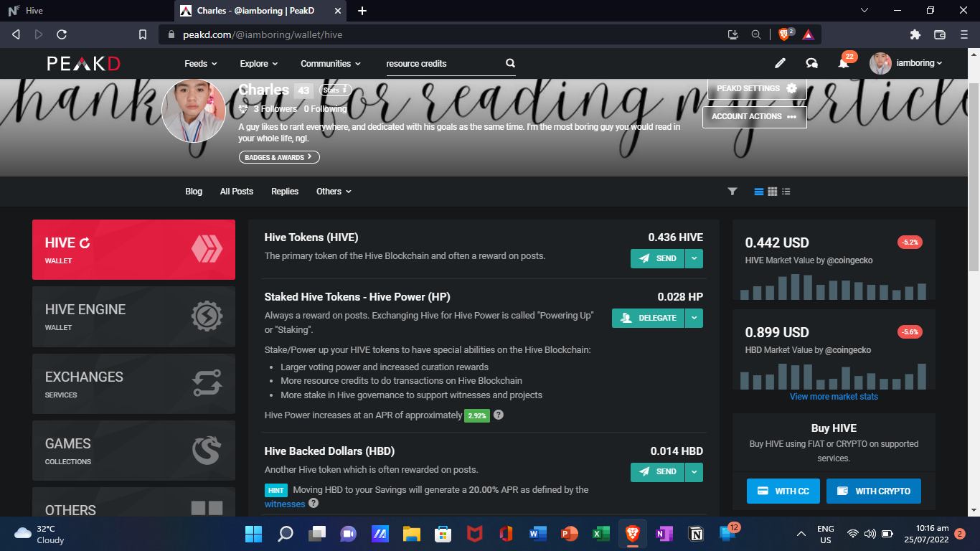Click Send for Hive Backed Dollars
Viewport: 980px width, 551px height.
(x=658, y=472)
